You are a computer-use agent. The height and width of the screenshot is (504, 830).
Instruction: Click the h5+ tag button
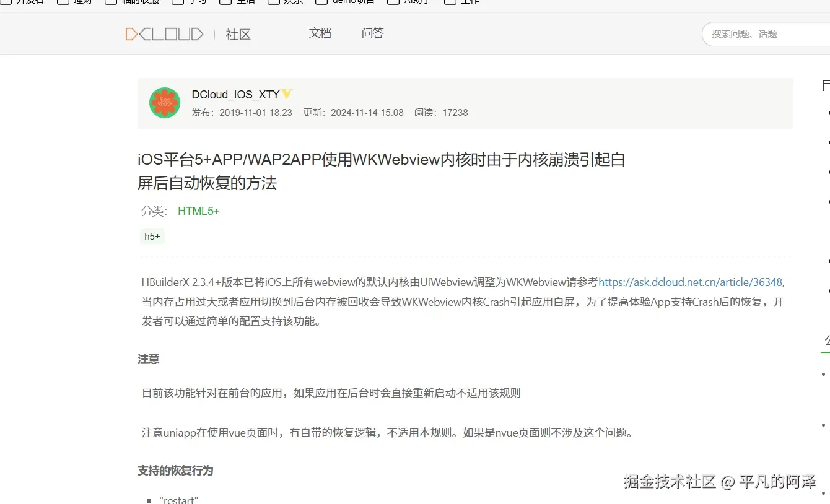point(152,236)
